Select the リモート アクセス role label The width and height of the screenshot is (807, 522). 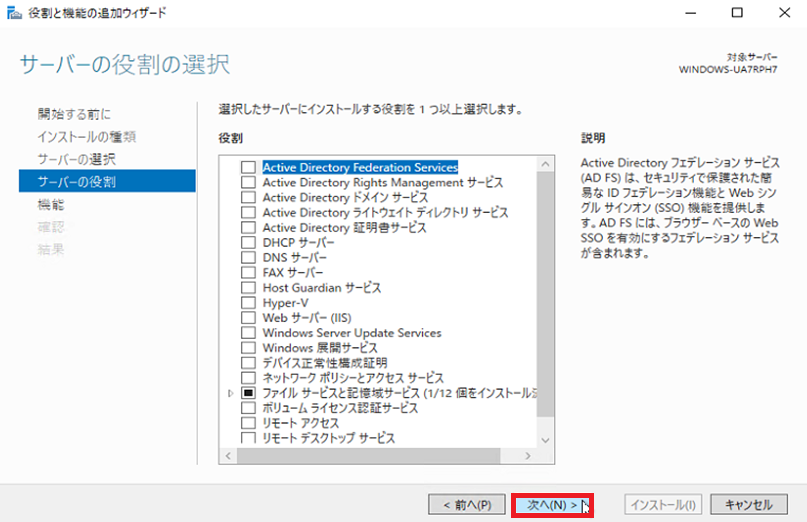point(301,423)
